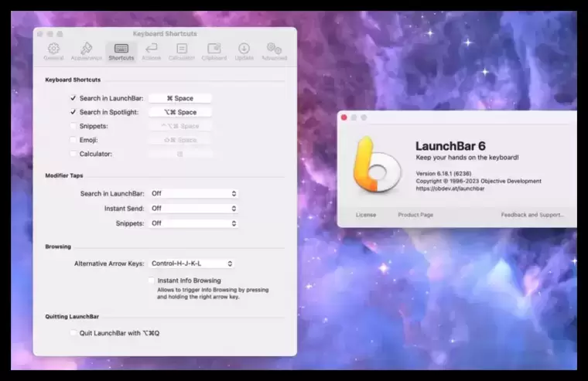Open the General preferences pane
The image size is (588, 381).
[x=53, y=51]
